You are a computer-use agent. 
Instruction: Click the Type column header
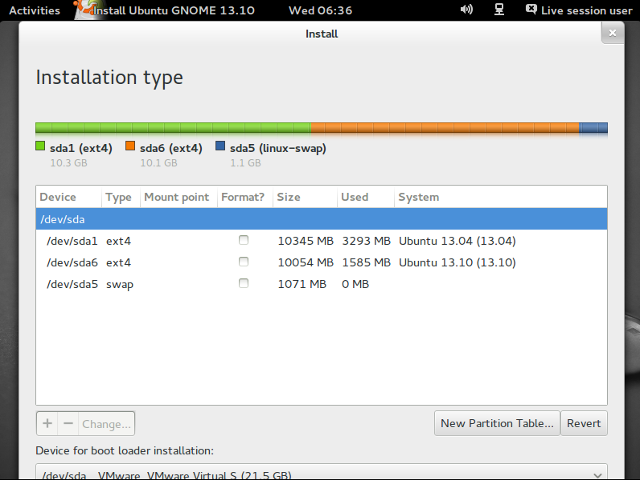[121, 197]
